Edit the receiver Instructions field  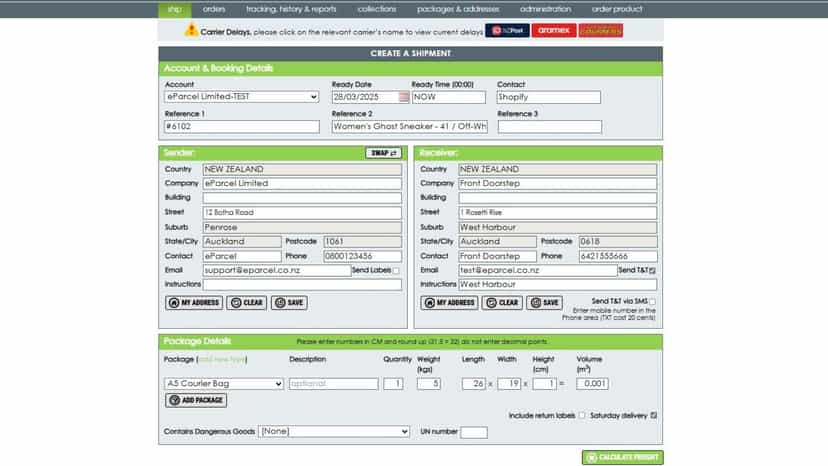coord(558,284)
